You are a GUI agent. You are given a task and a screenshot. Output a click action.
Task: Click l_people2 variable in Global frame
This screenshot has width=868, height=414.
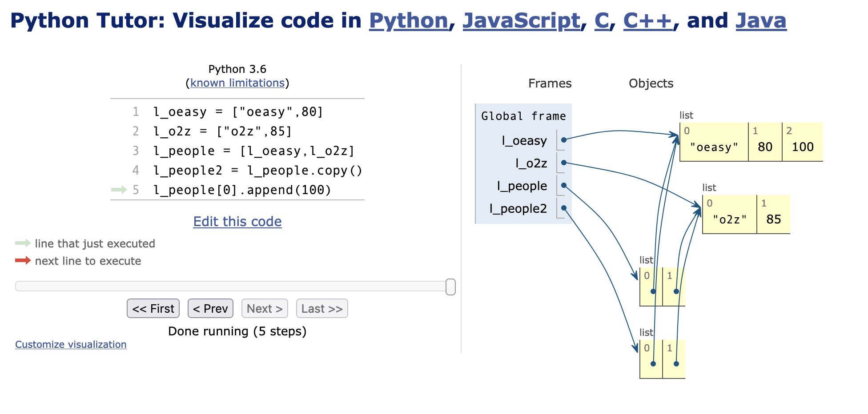pyautogui.click(x=518, y=208)
